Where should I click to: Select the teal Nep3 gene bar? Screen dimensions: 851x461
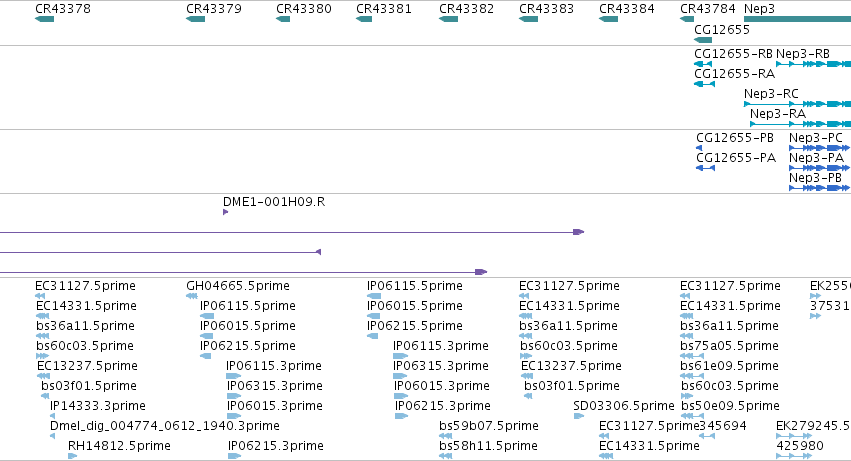(x=797, y=19)
